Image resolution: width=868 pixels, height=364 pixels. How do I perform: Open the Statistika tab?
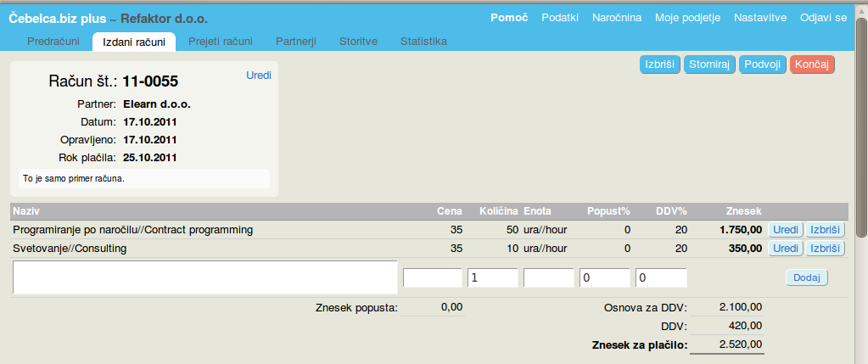[x=423, y=41]
